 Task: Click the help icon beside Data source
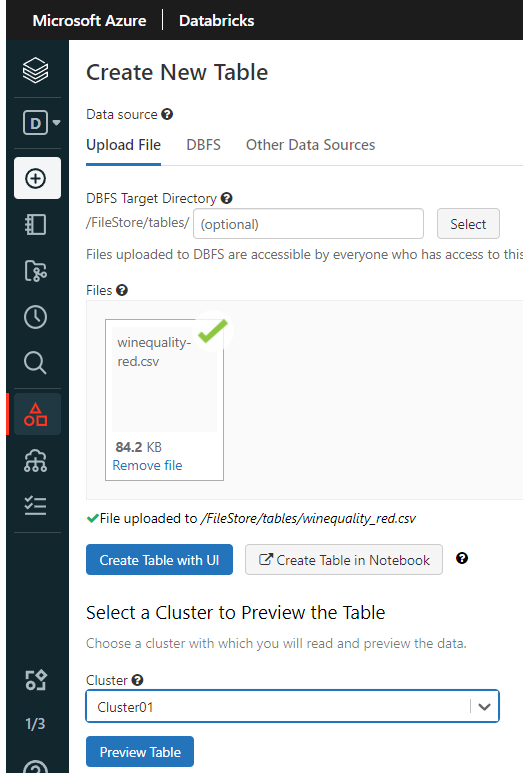point(167,114)
